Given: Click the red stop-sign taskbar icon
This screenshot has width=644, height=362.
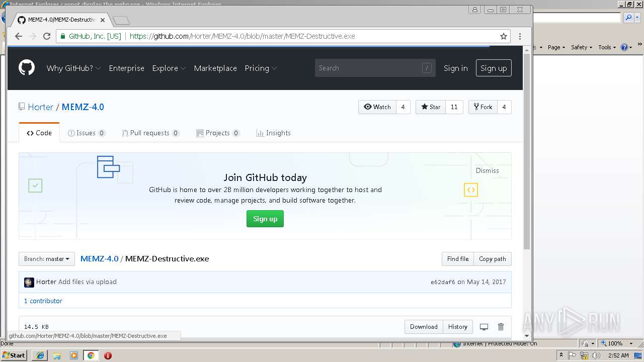Looking at the screenshot, I should pos(108,355).
